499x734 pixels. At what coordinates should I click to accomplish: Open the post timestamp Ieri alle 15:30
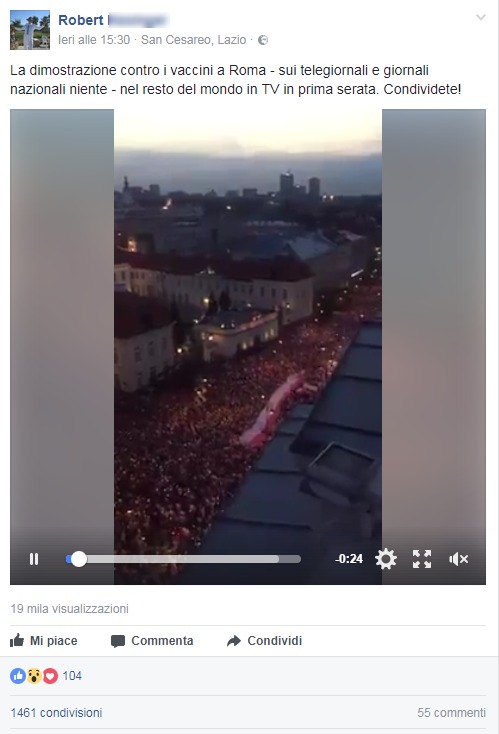click(x=94, y=40)
